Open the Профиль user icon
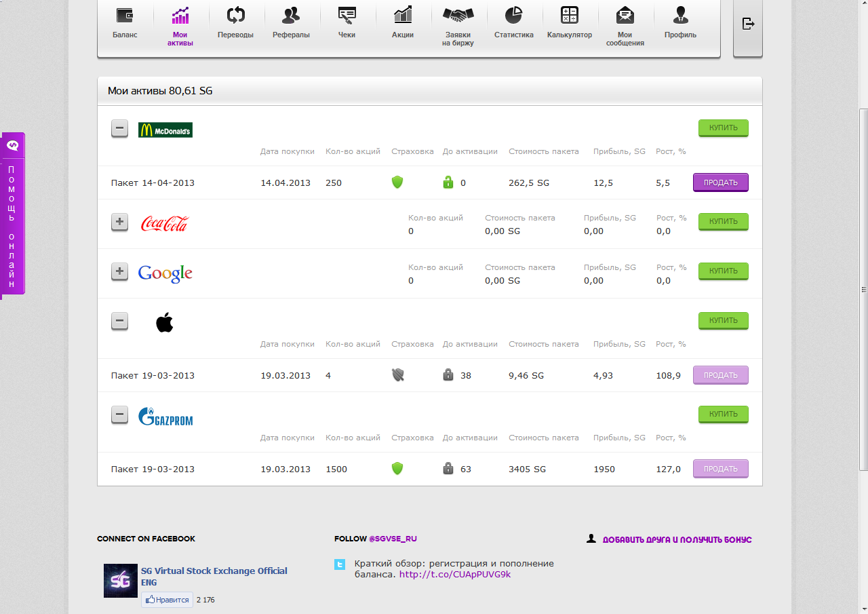Image resolution: width=868 pixels, height=614 pixels. (x=680, y=15)
